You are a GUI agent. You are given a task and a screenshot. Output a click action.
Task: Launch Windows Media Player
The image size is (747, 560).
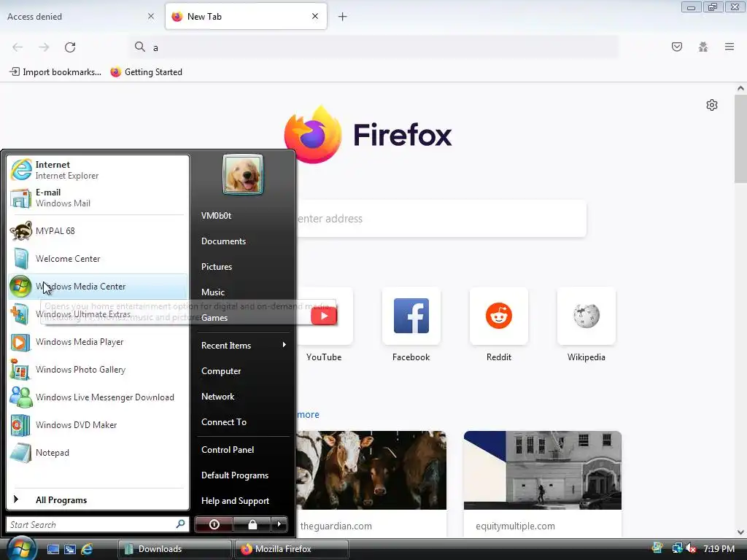click(98, 342)
